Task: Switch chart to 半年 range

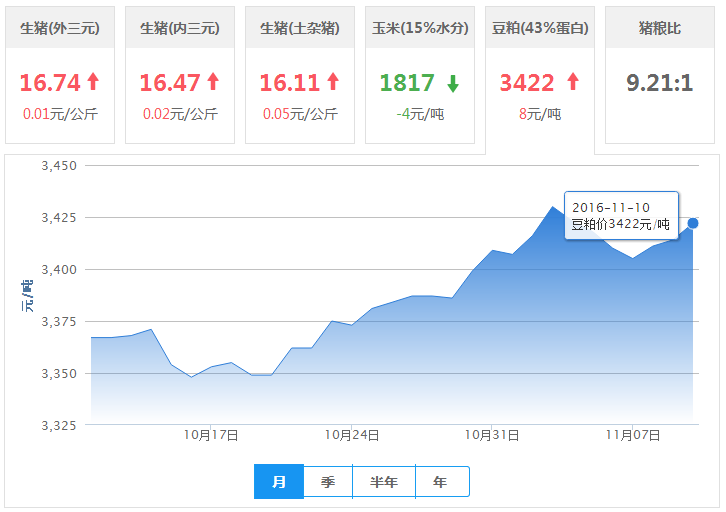Action: pos(384,481)
